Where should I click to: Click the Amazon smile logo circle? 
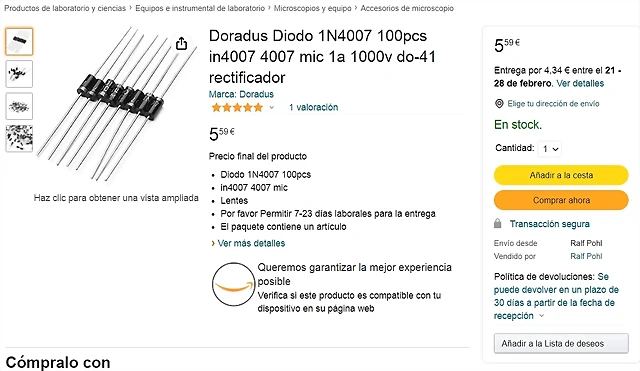(x=233, y=284)
